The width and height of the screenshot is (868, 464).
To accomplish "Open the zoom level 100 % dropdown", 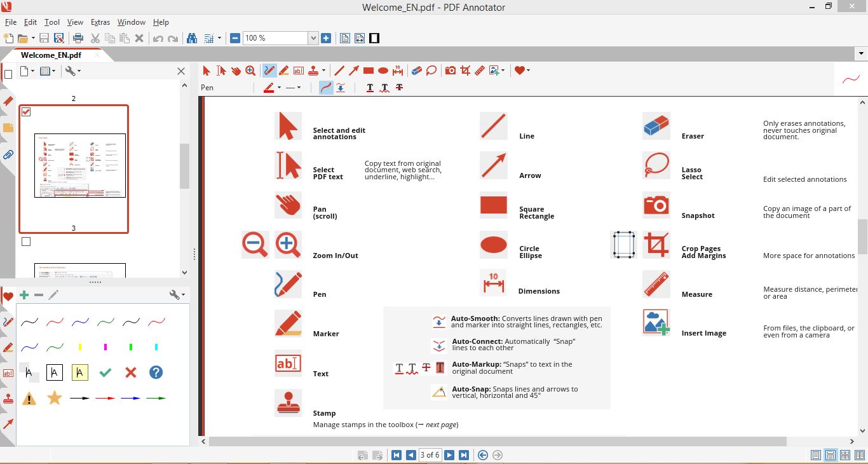I will point(313,38).
